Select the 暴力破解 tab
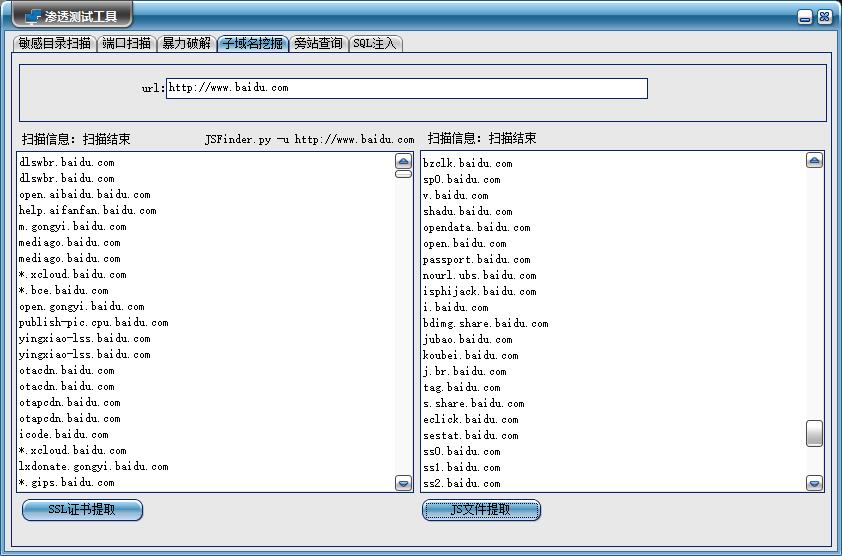Screen dimensions: 842x556 coord(186,44)
